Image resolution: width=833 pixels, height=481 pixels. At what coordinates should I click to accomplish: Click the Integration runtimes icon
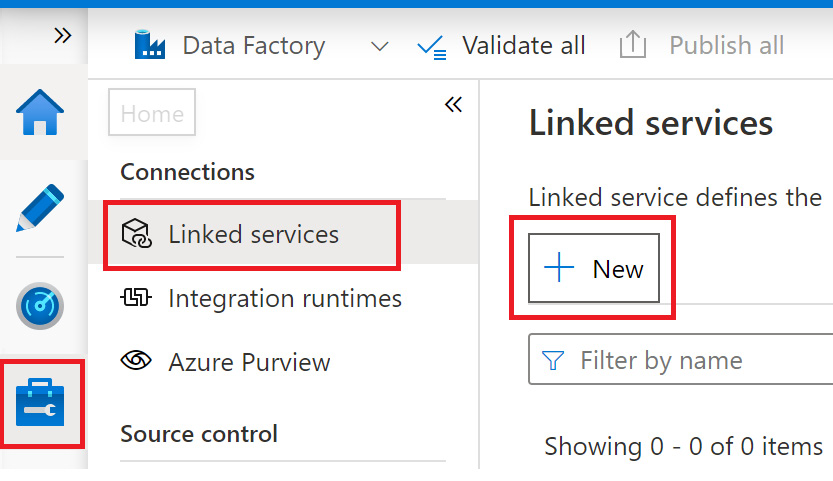[x=135, y=298]
